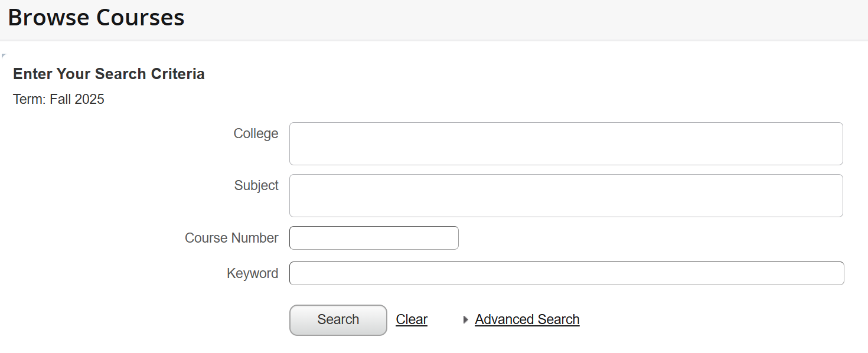Image resolution: width=868 pixels, height=353 pixels.
Task: Place cursor in the Course Number box
Action: [373, 237]
